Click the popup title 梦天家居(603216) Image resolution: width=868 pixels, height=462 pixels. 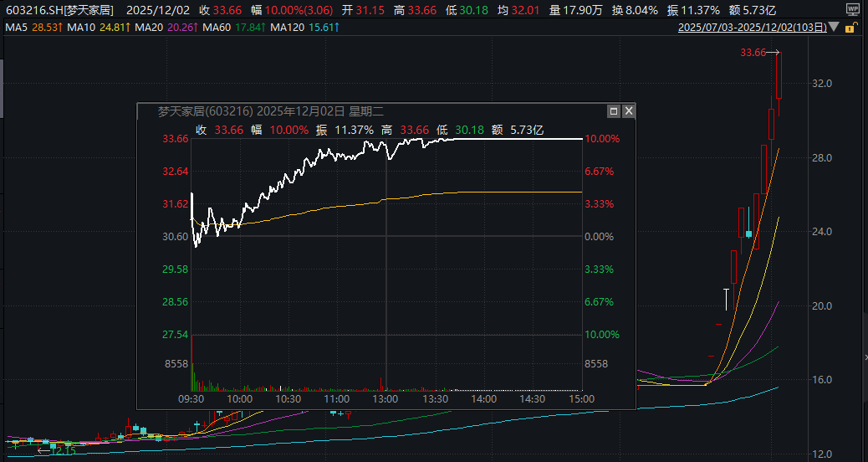205,110
